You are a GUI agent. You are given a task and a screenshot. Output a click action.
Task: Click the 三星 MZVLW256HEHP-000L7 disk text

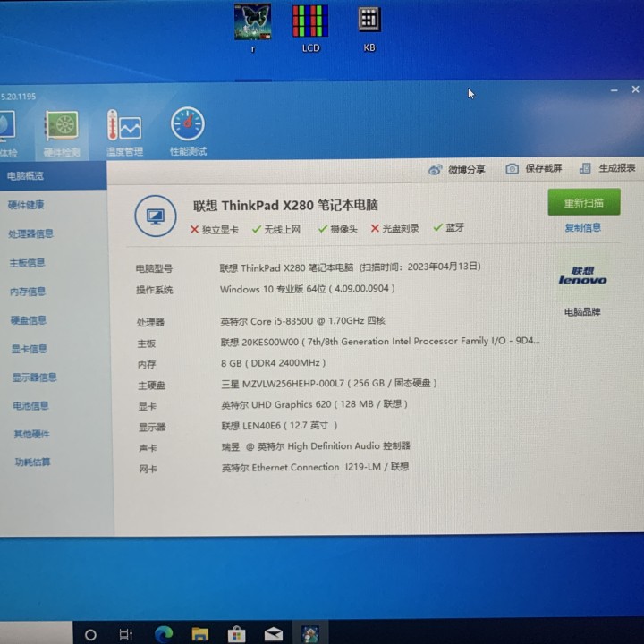(329, 383)
